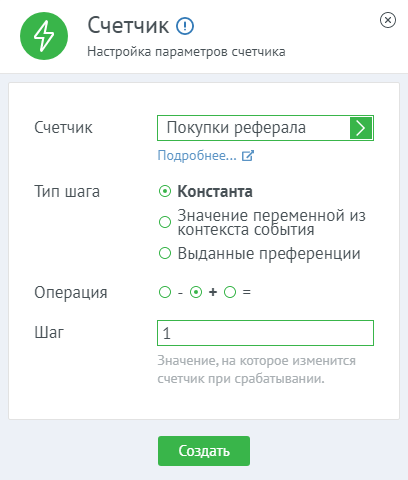This screenshot has height=480, width=408.
Task: Choose the equals operation radio button
Action: pyautogui.click(x=230, y=292)
